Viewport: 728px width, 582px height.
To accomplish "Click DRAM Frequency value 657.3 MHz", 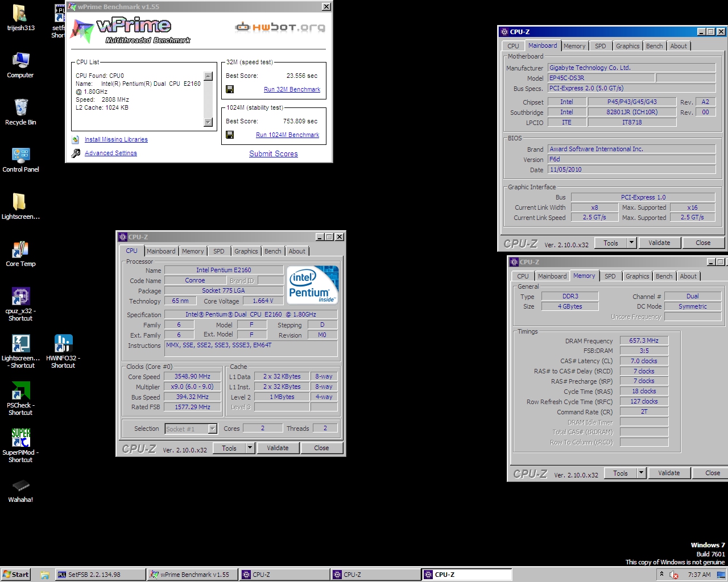I will pos(644,340).
